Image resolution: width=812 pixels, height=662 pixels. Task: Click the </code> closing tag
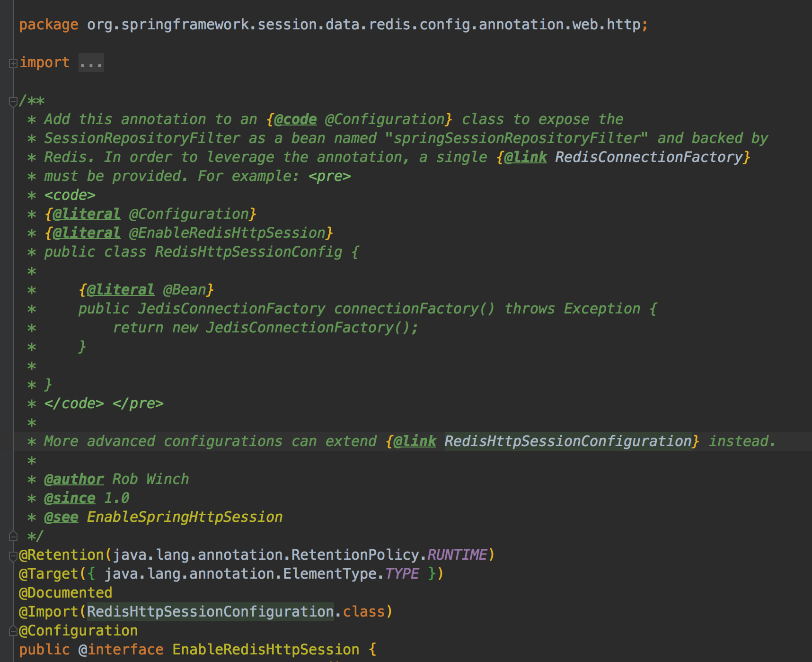tap(74, 403)
